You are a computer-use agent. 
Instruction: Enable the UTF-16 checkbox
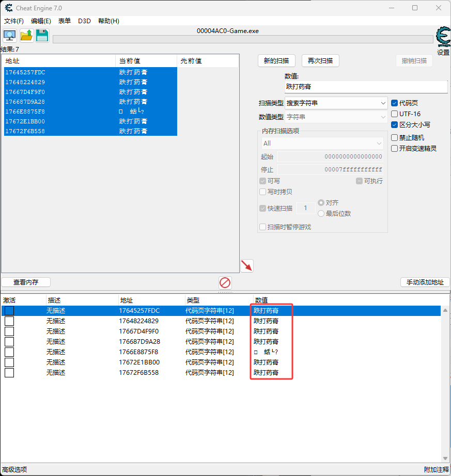(x=395, y=114)
